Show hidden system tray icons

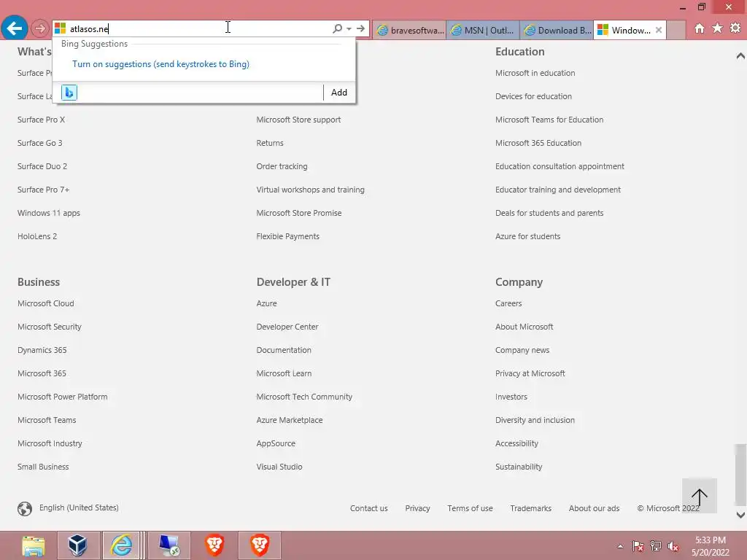click(620, 546)
